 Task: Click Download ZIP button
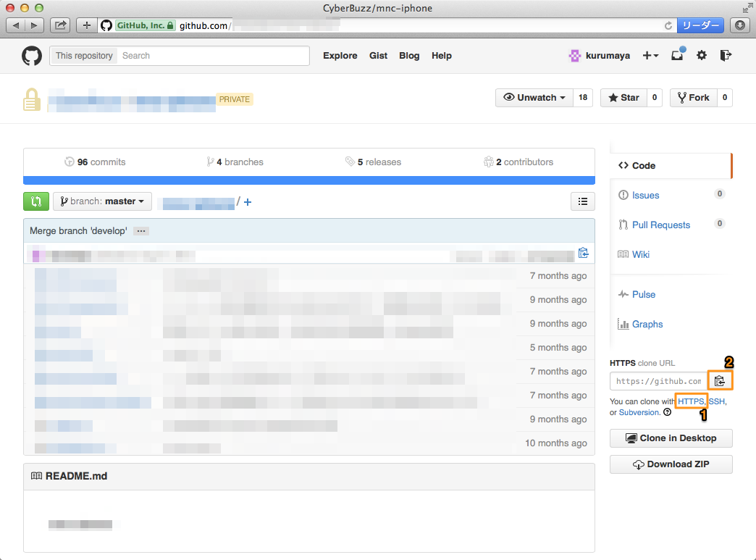point(671,464)
